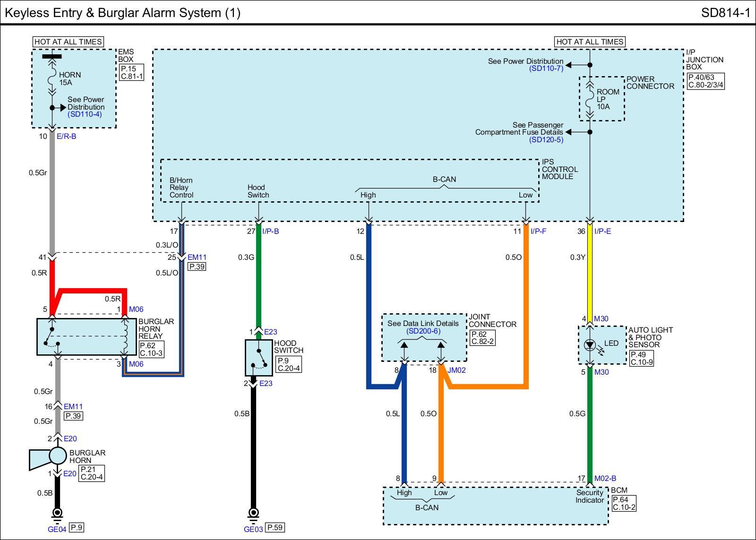The height and width of the screenshot is (540, 756).
Task: Open the SD110-7 power distribution link
Action: (546, 69)
